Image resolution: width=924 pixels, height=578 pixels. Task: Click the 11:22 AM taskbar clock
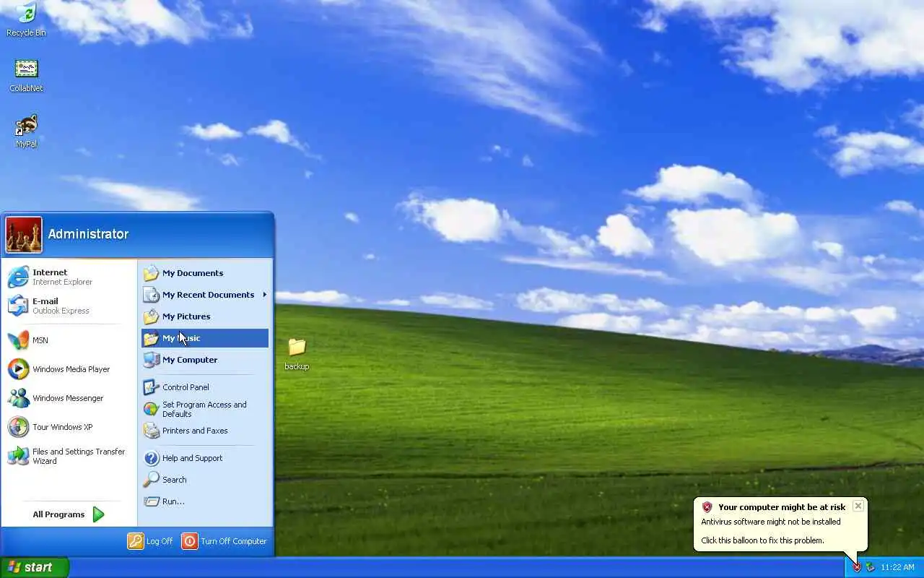[897, 567]
